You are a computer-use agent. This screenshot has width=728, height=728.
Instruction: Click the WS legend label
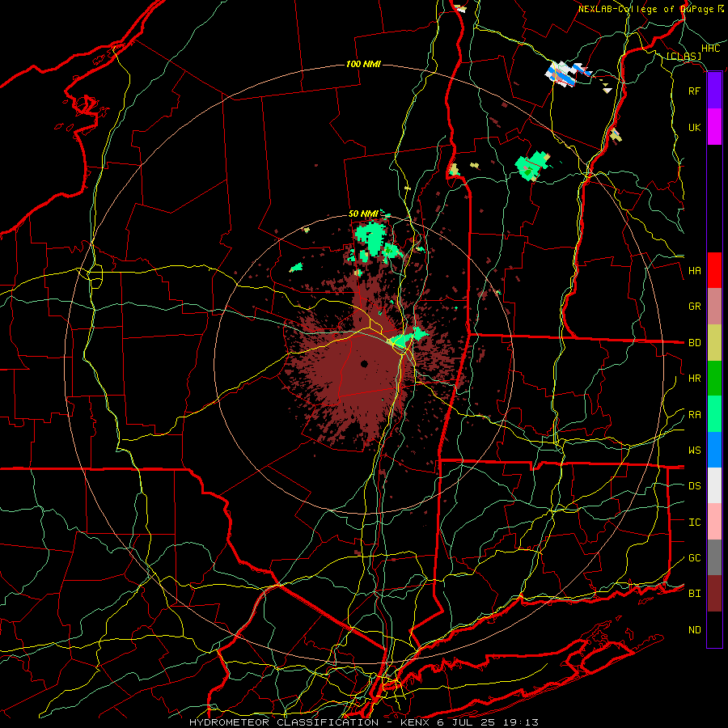(694, 451)
